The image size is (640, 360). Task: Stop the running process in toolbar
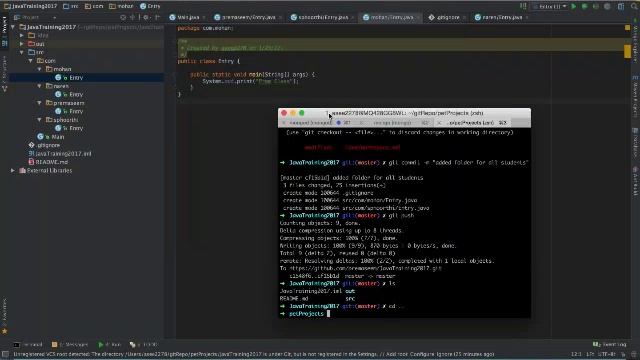607,6
